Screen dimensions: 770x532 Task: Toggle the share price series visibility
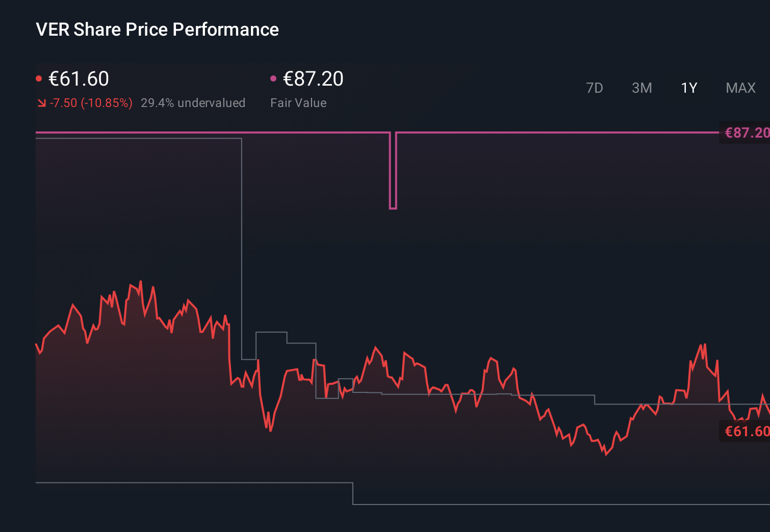(x=79, y=79)
